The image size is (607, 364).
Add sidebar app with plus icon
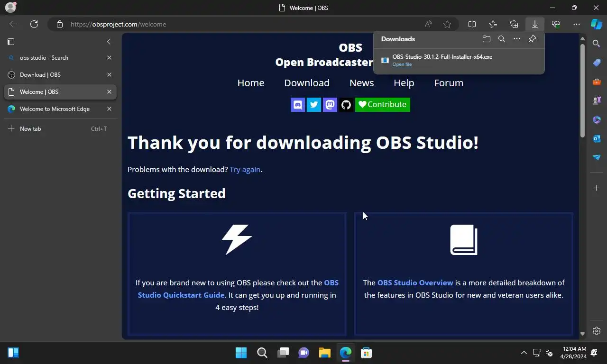click(597, 188)
